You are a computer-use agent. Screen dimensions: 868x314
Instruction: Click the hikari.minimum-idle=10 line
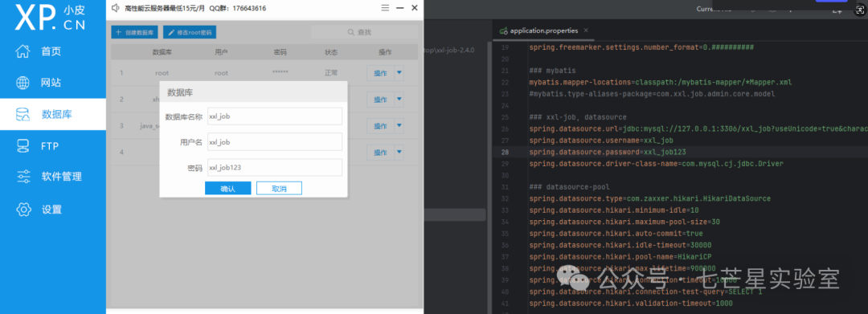613,210
